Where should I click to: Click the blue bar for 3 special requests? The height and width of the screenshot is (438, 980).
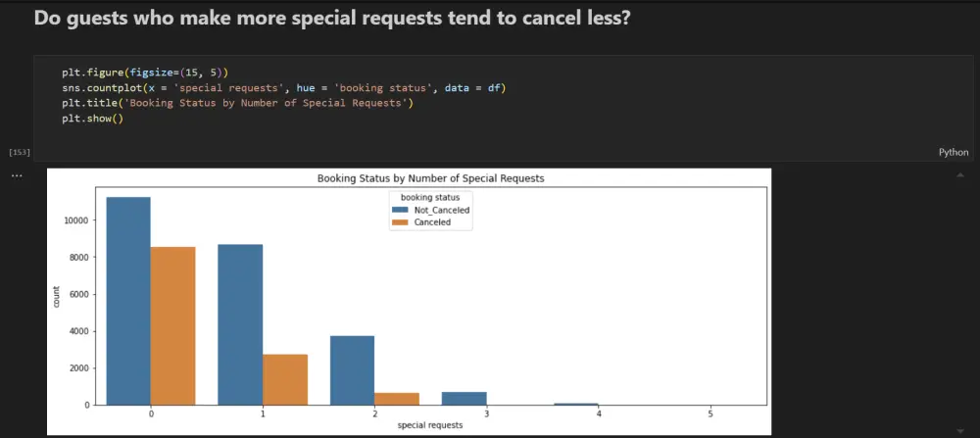coord(464,398)
